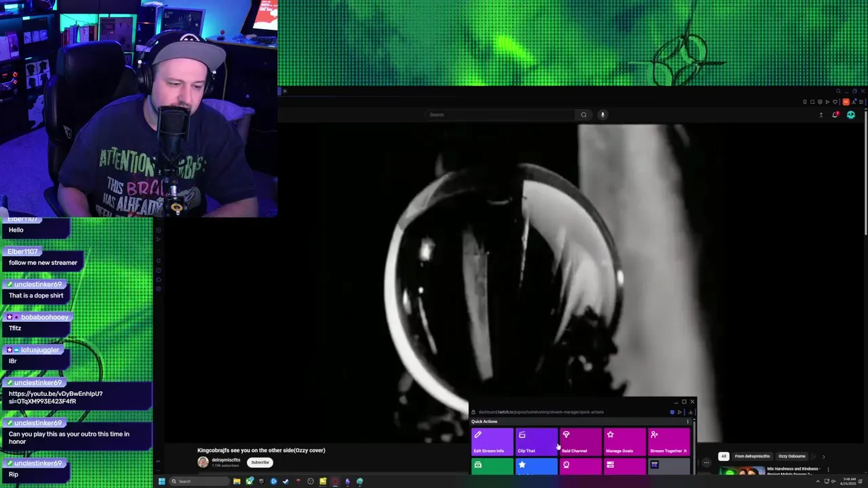Click the YouTube page scrollbar

[x=866, y=173]
